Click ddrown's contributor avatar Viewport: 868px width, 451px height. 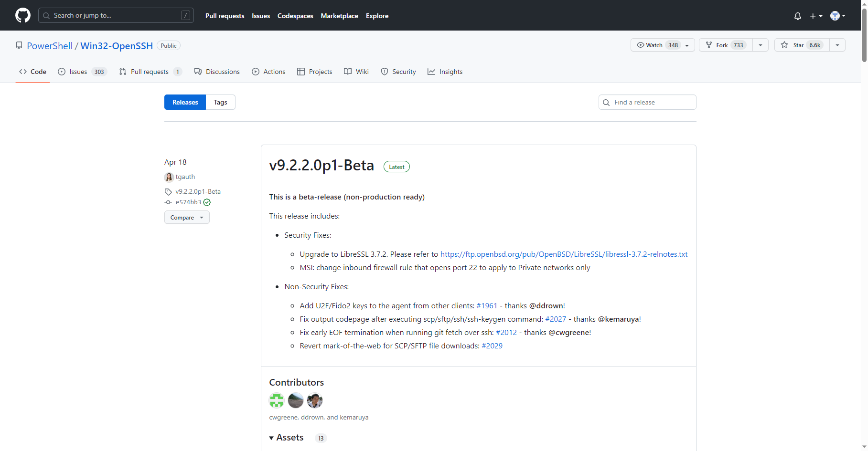(296, 400)
